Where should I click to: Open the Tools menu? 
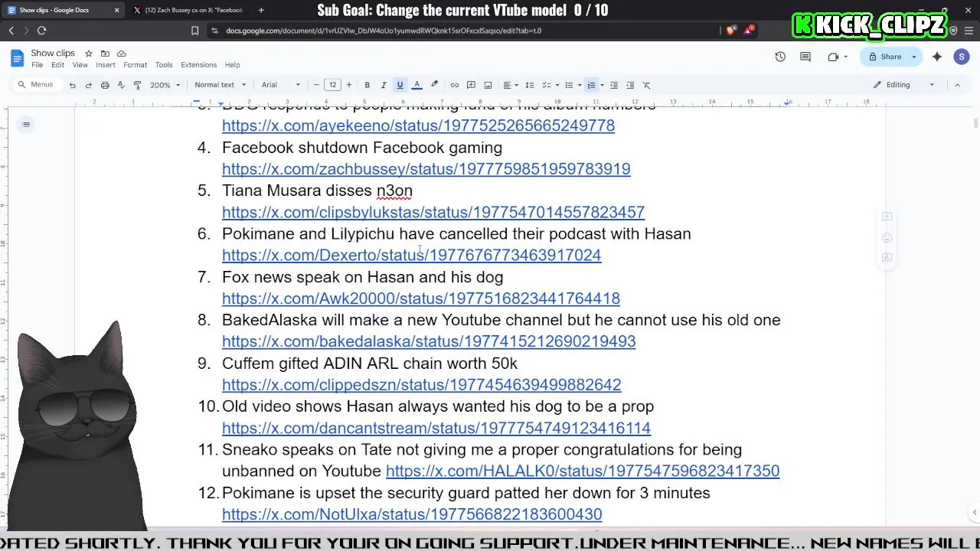(x=164, y=65)
